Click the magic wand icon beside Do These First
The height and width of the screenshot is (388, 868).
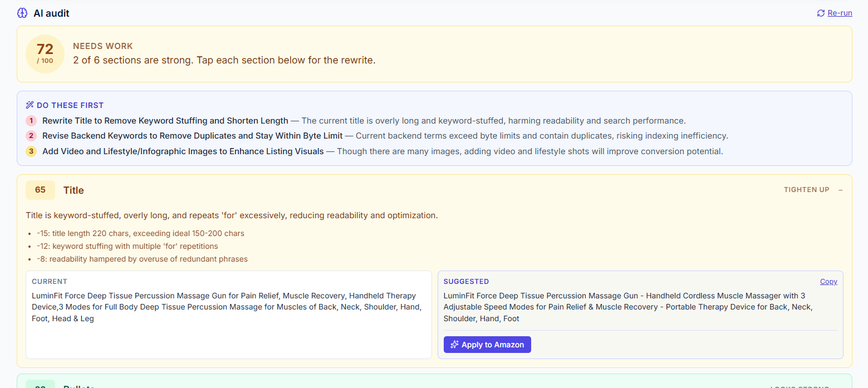(x=30, y=105)
